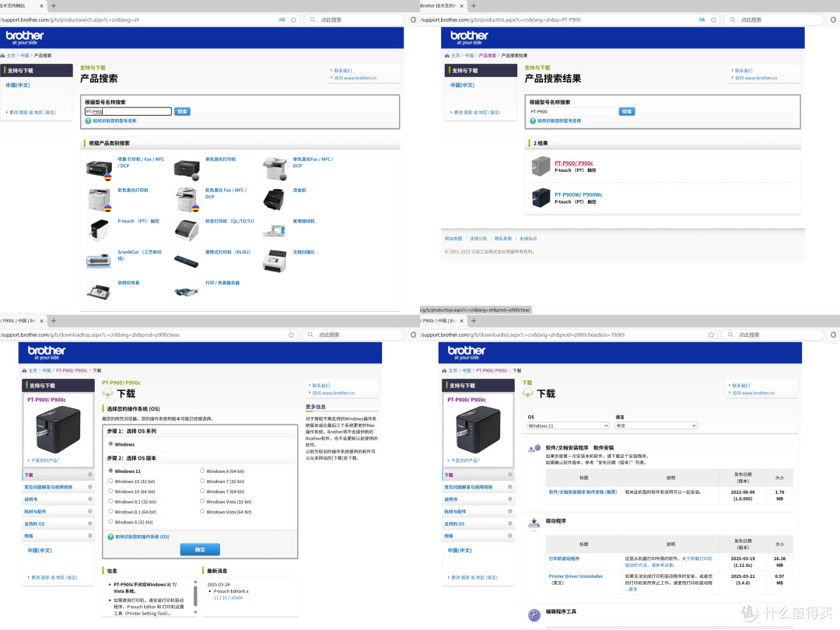Click the printer driver download link
This screenshot has height=630, width=840.
pos(564,558)
